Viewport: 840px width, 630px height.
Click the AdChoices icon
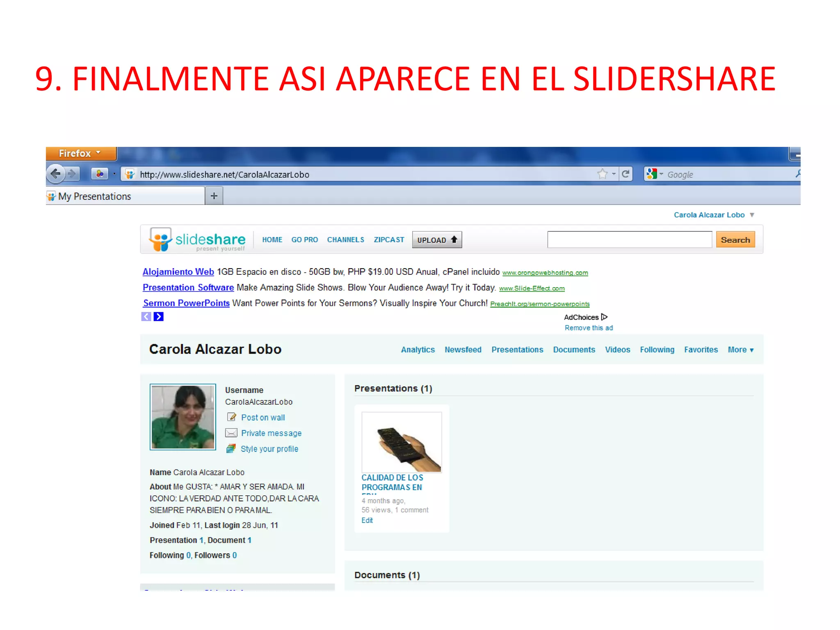coord(604,317)
